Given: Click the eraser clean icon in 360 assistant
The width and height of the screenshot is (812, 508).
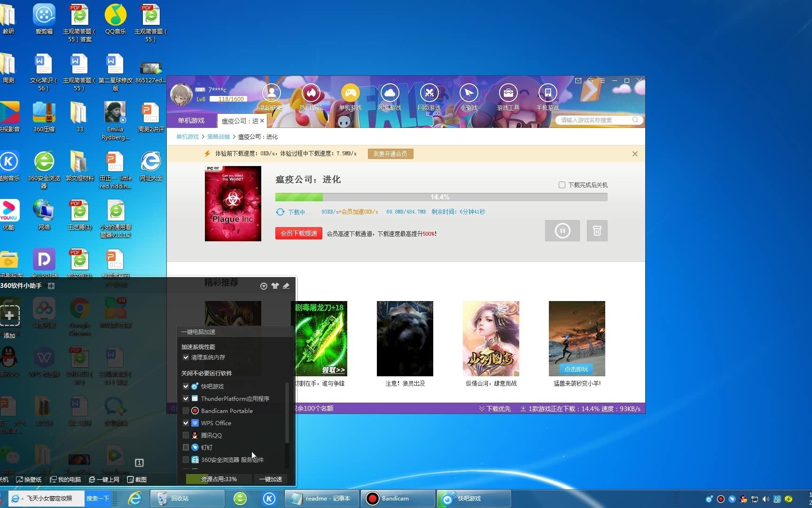Looking at the screenshot, I should [286, 286].
